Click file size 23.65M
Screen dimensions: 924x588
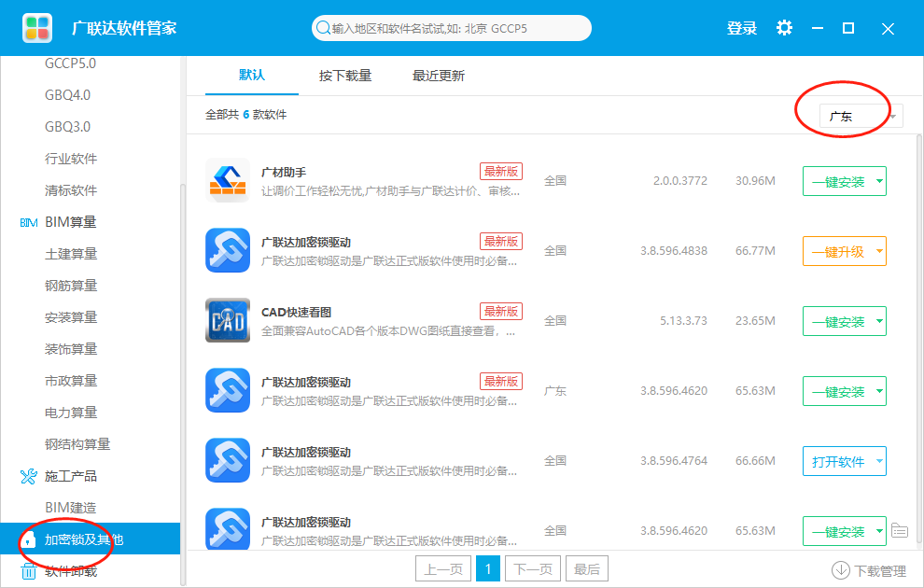[755, 321]
